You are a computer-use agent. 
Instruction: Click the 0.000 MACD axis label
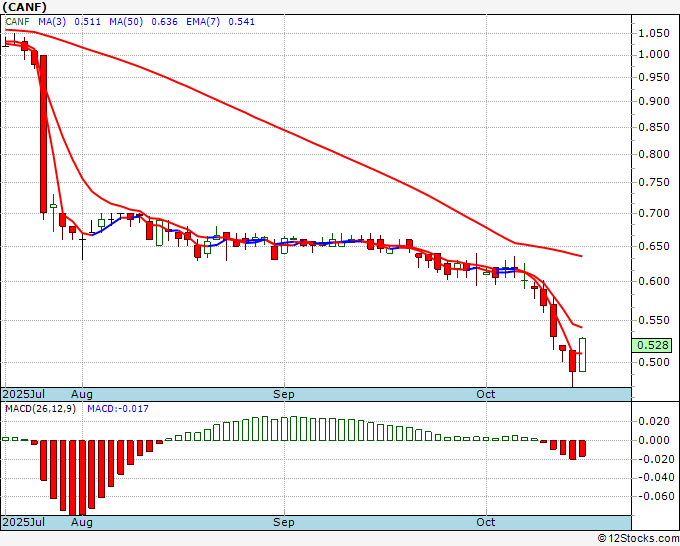[654, 440]
